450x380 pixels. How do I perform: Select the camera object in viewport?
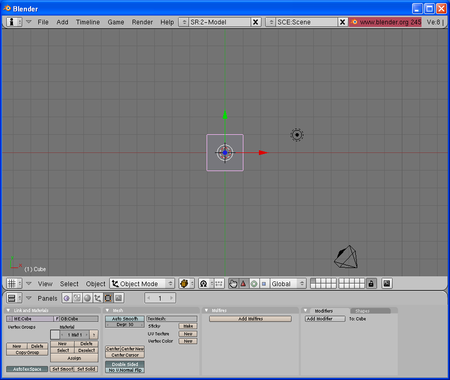pos(346,257)
